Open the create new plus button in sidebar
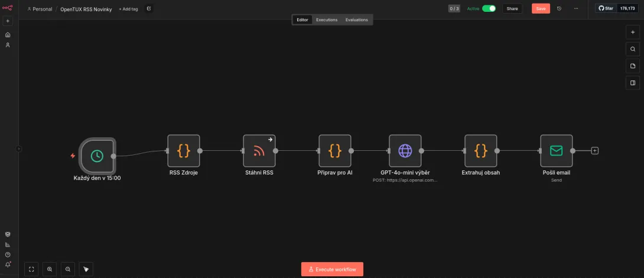The width and height of the screenshot is (644, 278). pyautogui.click(x=8, y=21)
